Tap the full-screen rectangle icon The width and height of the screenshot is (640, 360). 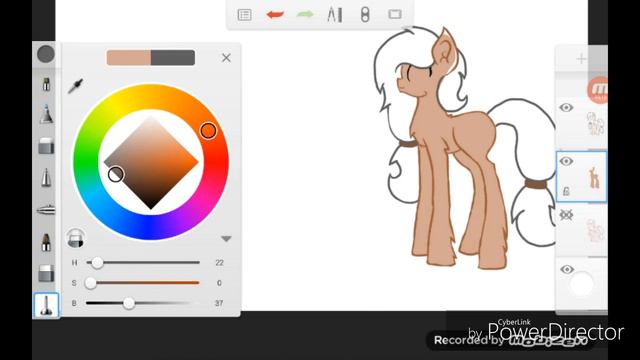point(395,15)
